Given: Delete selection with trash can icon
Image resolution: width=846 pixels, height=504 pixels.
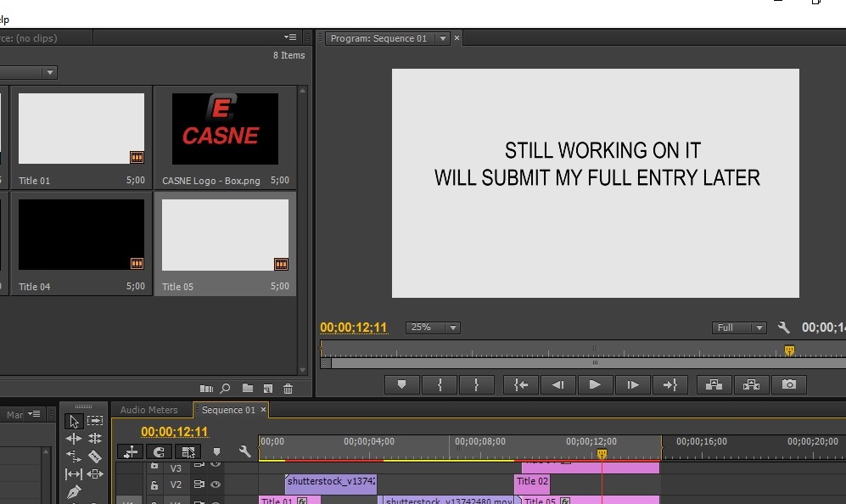Looking at the screenshot, I should [x=289, y=389].
